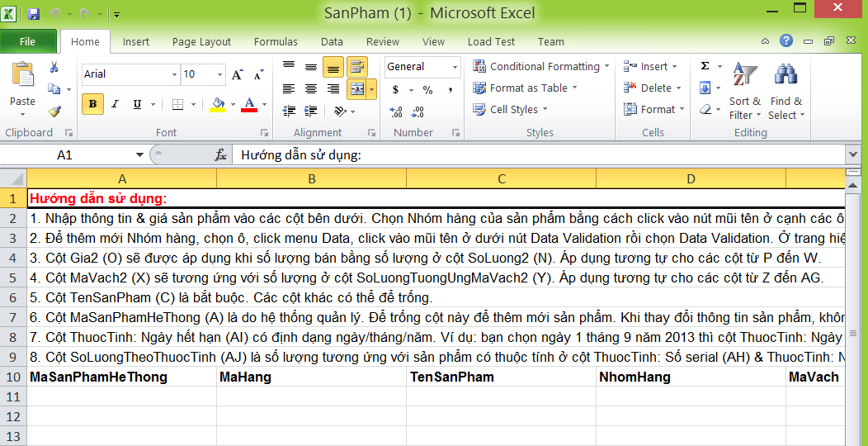
Task: Expand the formula bar chevron
Action: pos(852,154)
